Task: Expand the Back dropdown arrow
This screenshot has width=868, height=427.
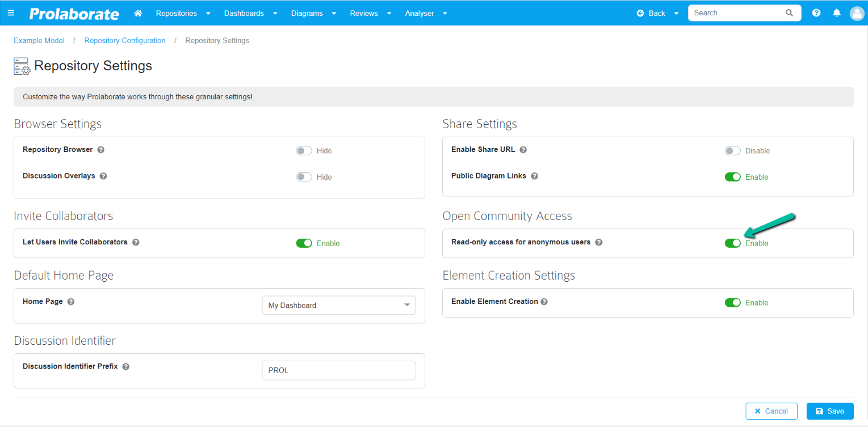Action: 676,13
